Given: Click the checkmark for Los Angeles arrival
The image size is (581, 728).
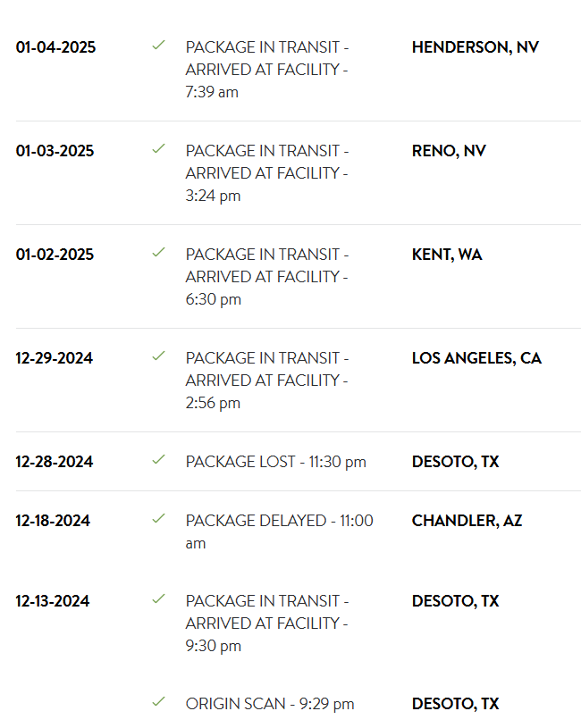Looking at the screenshot, I should pyautogui.click(x=158, y=356).
